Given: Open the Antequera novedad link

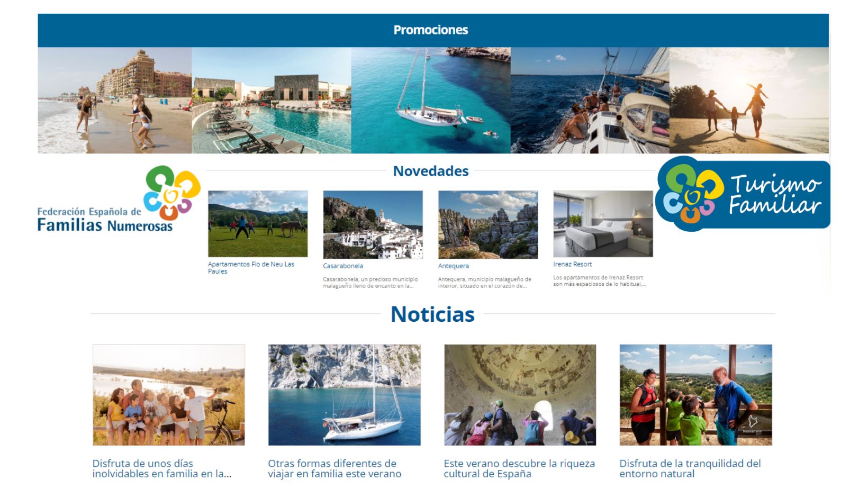Looking at the screenshot, I should (454, 266).
